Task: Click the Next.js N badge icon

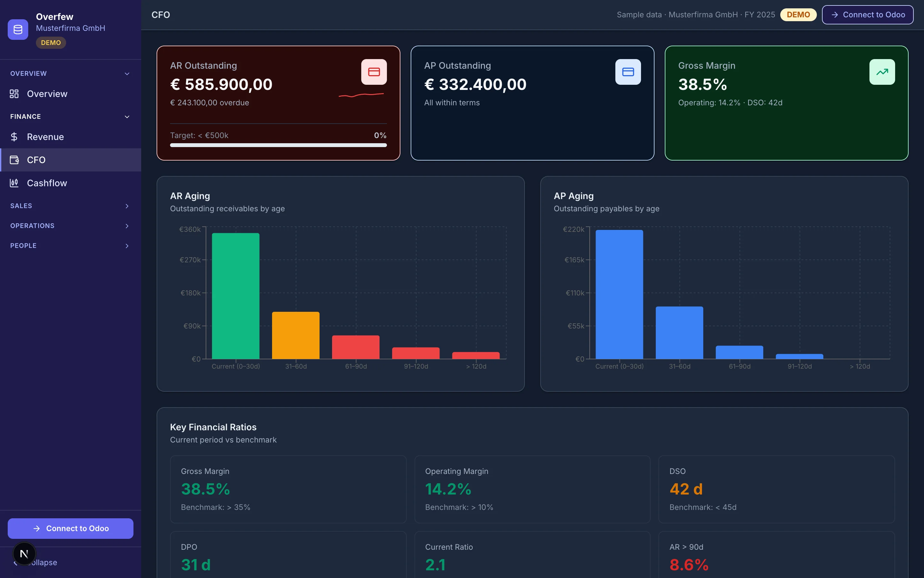Action: pyautogui.click(x=24, y=554)
